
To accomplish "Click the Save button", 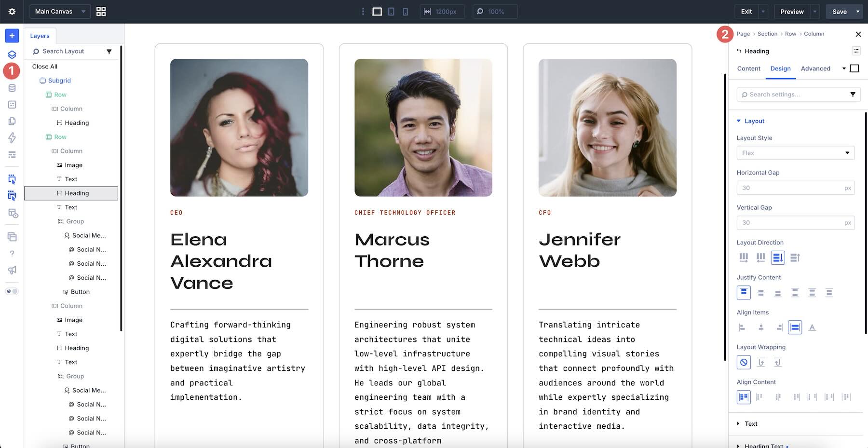I will [x=839, y=12].
